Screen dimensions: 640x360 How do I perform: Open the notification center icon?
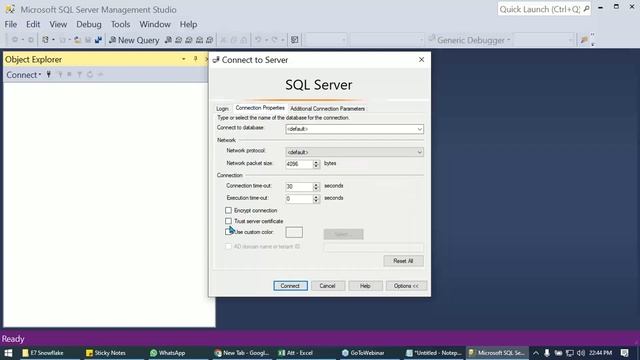[624, 353]
